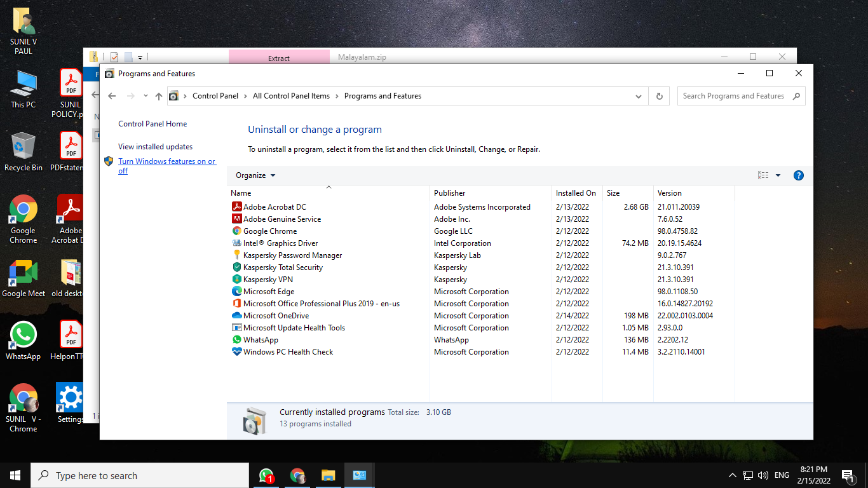Select Microsoft Office Professional Plus 2019 icon
Viewport: 868px width, 488px height.
tap(237, 303)
